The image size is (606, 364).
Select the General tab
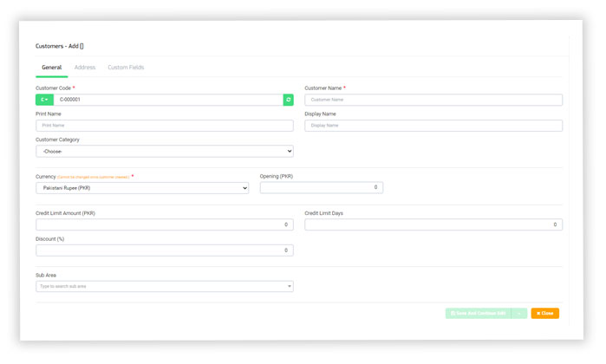(x=51, y=68)
